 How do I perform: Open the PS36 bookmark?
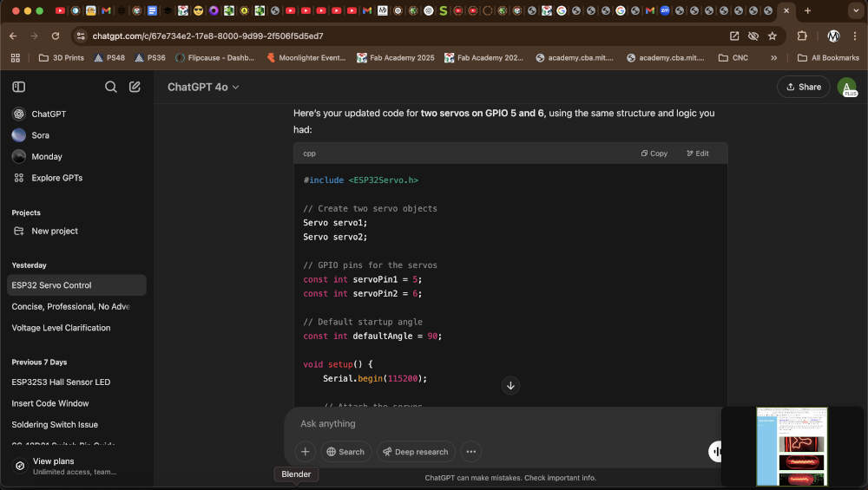(150, 57)
